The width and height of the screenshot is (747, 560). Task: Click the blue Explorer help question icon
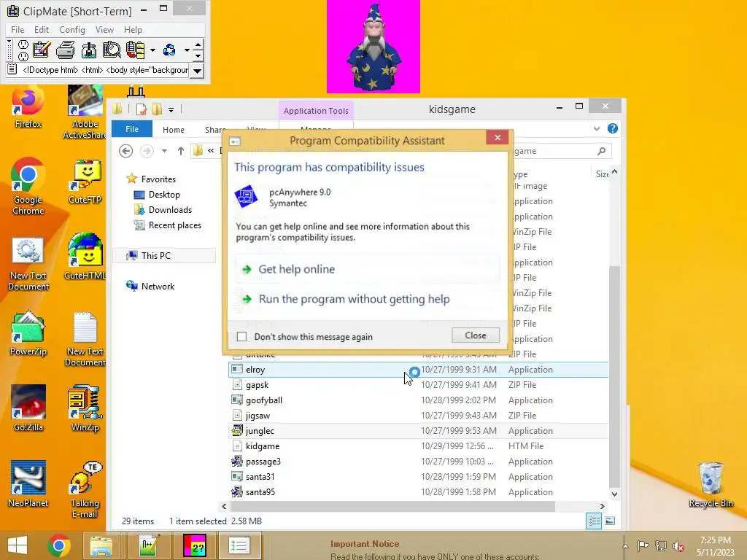click(x=613, y=128)
